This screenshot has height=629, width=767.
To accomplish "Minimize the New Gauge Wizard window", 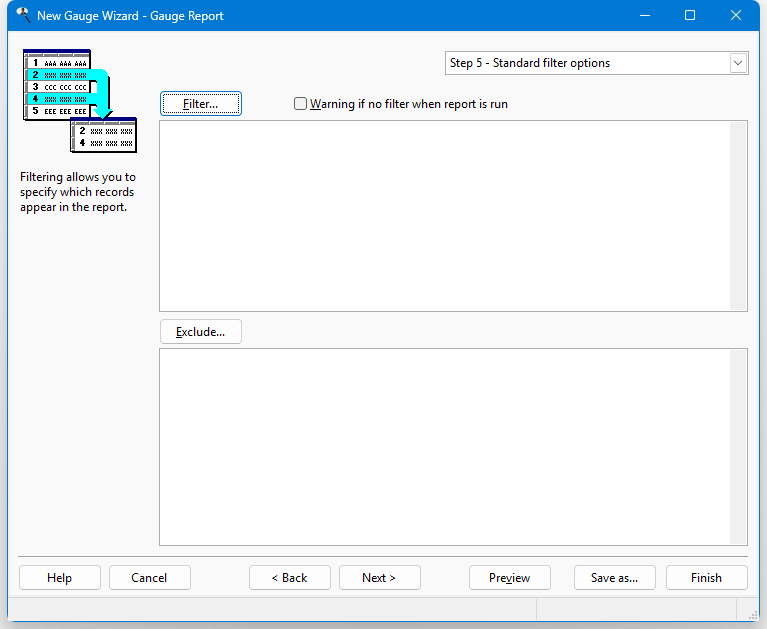I will [x=644, y=16].
